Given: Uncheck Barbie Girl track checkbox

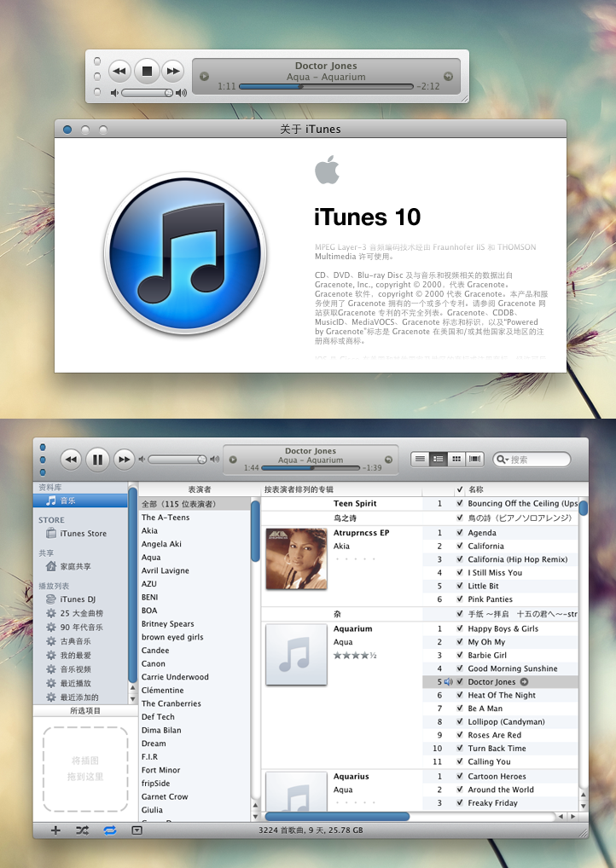Looking at the screenshot, I should (459, 656).
